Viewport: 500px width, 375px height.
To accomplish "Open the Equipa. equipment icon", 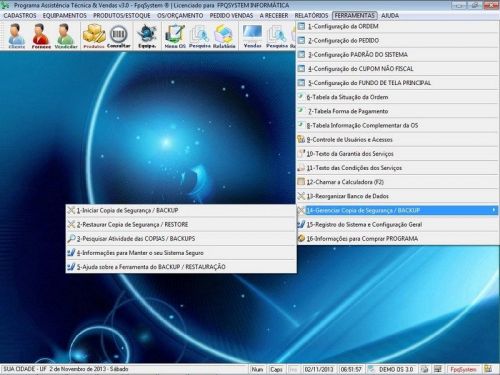I will pyautogui.click(x=147, y=36).
